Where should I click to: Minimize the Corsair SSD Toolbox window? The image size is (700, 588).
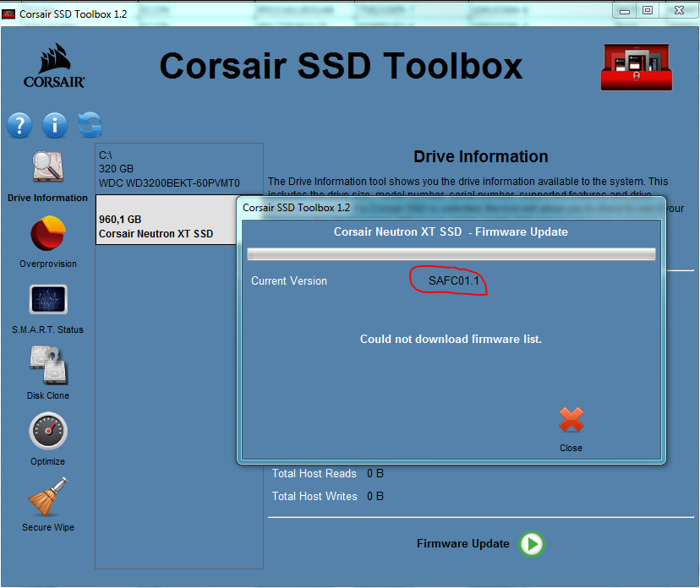coord(625,11)
